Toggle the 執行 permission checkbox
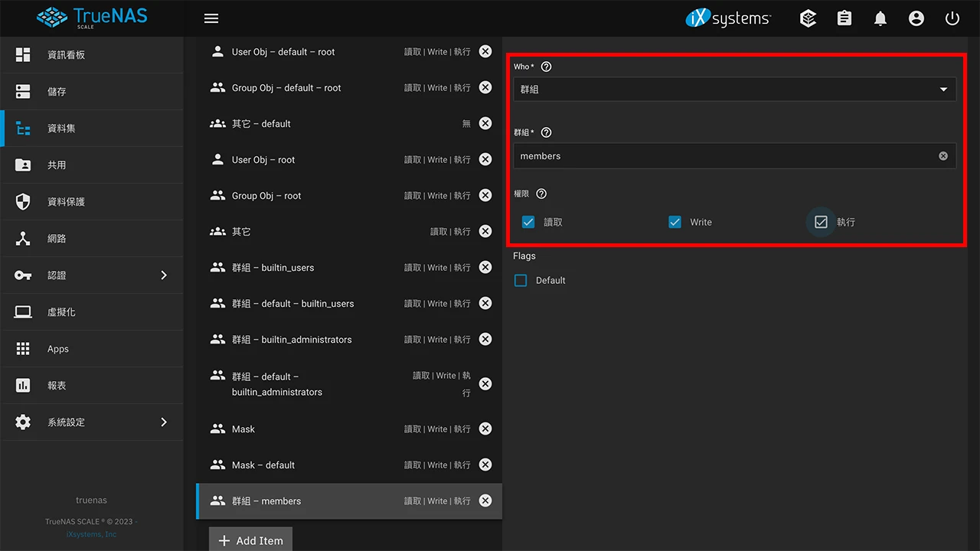Image resolution: width=980 pixels, height=551 pixels. coord(821,222)
